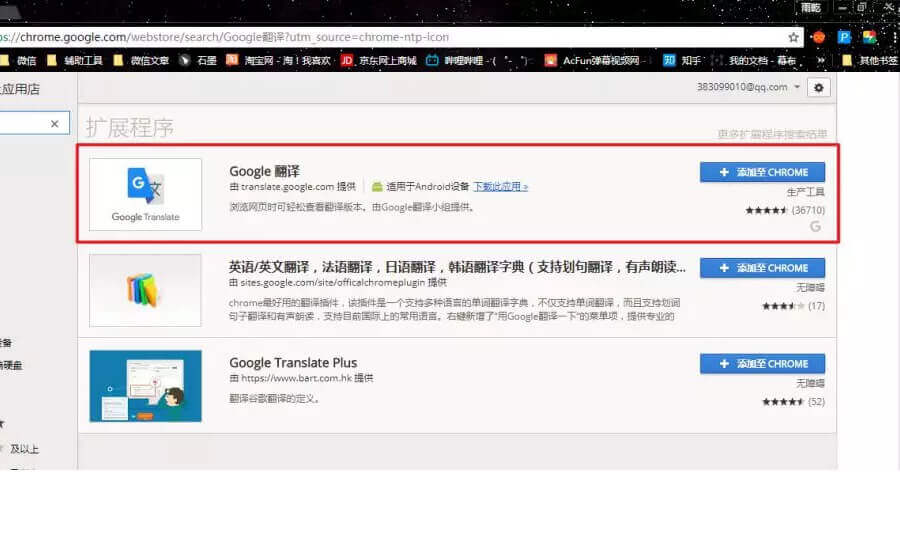Open the 辅助工具 bookmark folder

75,60
